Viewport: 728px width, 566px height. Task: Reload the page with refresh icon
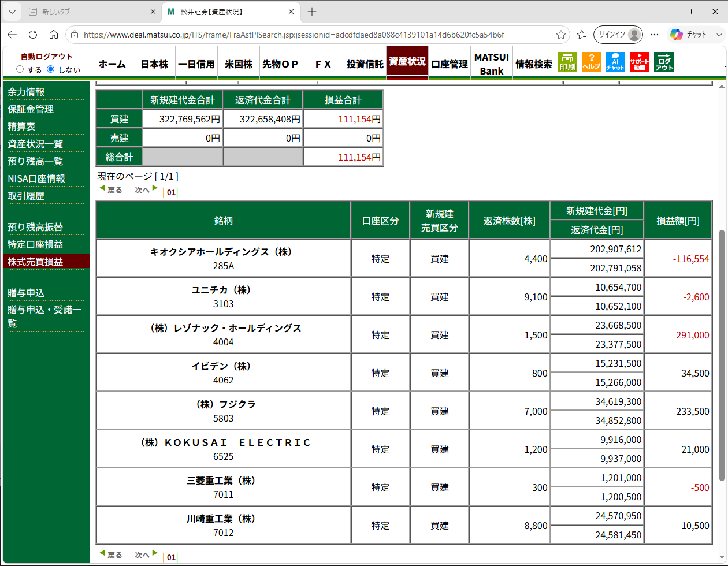pyautogui.click(x=33, y=35)
